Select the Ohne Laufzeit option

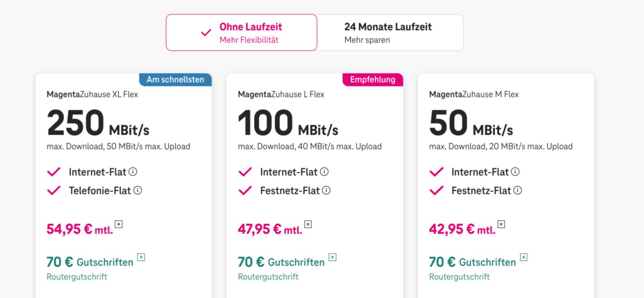242,32
